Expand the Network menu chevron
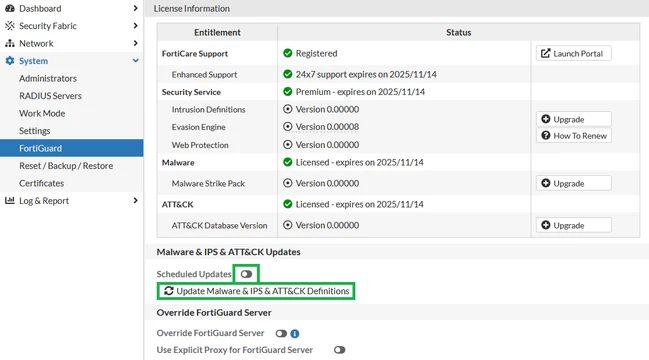The height and width of the screenshot is (360, 649). click(x=135, y=43)
